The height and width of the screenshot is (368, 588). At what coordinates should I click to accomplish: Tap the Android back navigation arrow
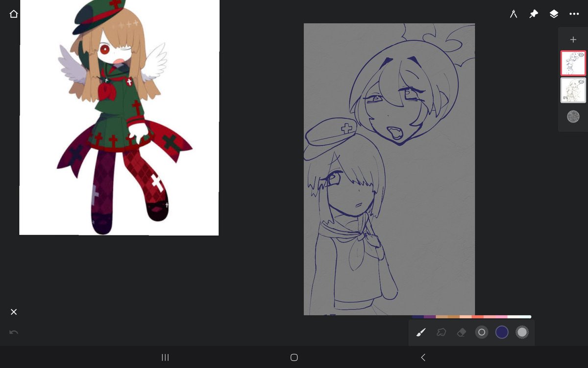click(423, 357)
